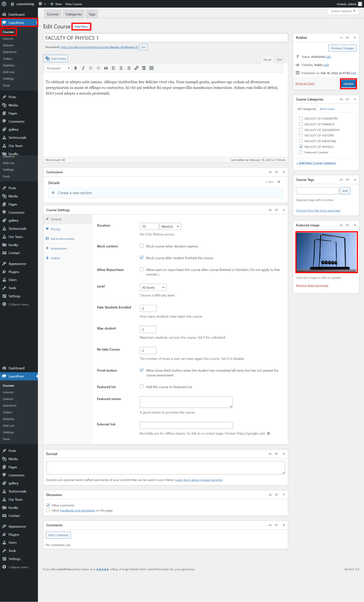Enable 'Block course when duration expires'
This screenshot has height=602, width=364.
click(142, 246)
